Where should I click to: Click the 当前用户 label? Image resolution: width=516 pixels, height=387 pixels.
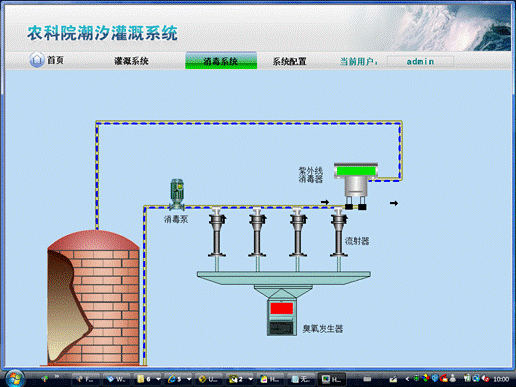[x=358, y=62]
